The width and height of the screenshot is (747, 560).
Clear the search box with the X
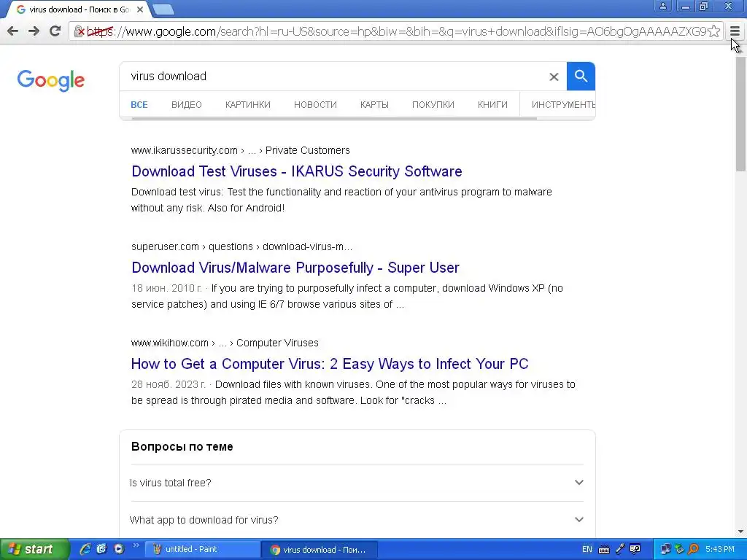[x=554, y=77]
